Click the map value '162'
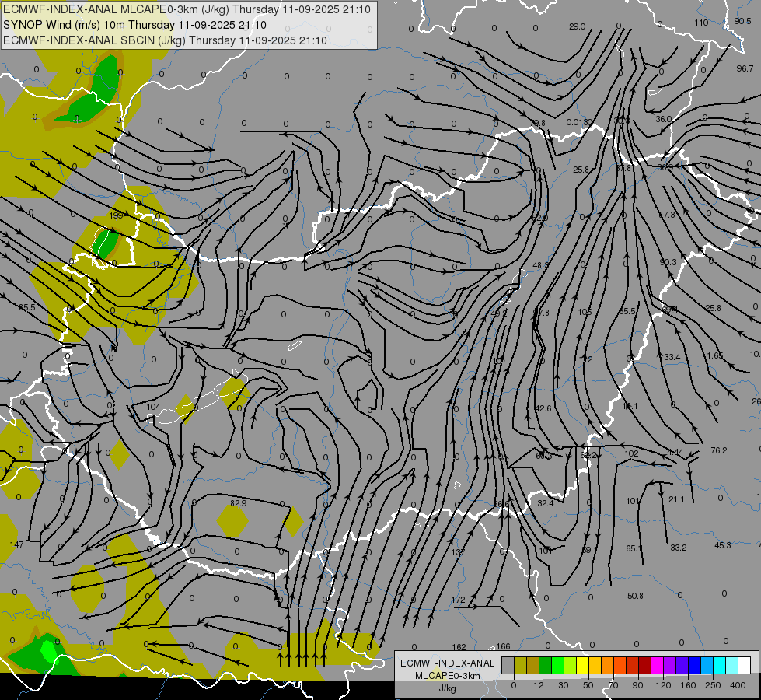Image resolution: width=761 pixels, height=700 pixels. (x=459, y=647)
